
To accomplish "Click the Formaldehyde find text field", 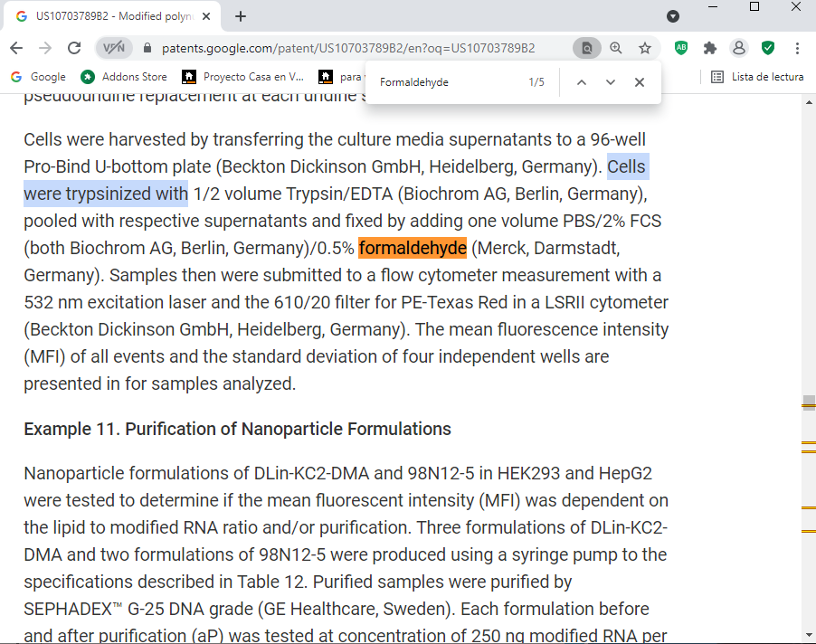I will click(448, 82).
